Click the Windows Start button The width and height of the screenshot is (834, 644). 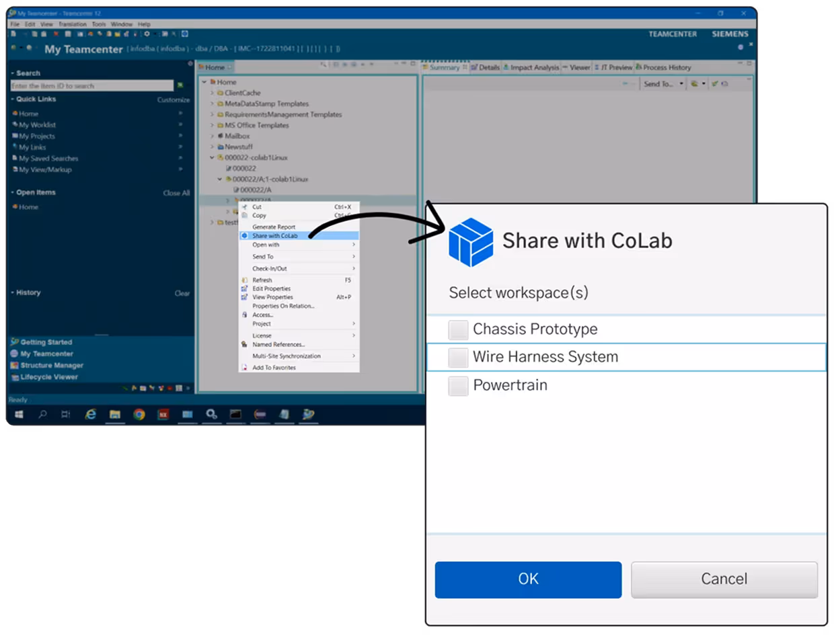(x=19, y=415)
